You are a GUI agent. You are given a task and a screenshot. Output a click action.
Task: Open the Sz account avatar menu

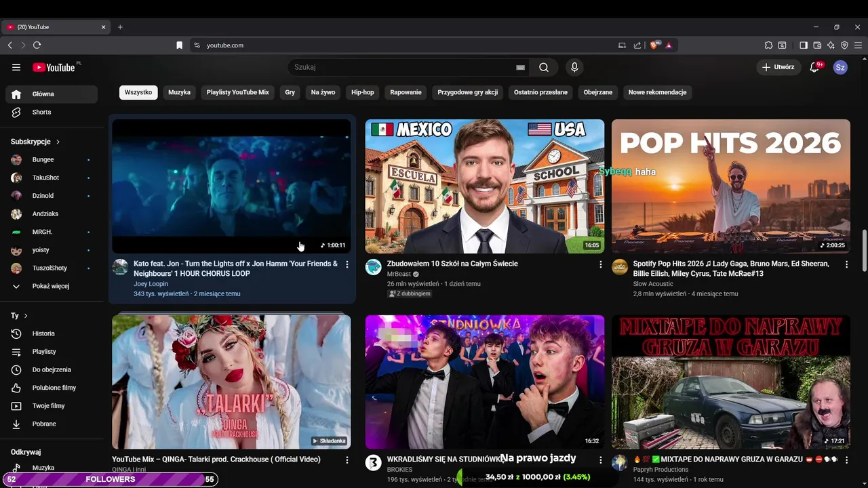[840, 67]
